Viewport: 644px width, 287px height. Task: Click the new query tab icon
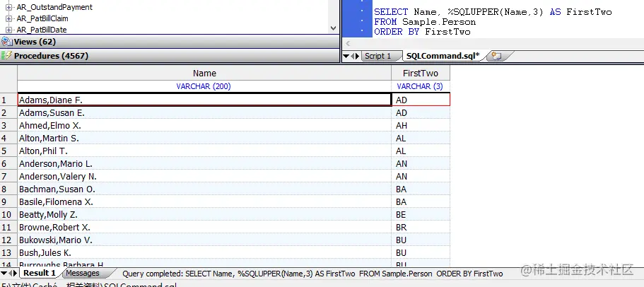[497, 57]
